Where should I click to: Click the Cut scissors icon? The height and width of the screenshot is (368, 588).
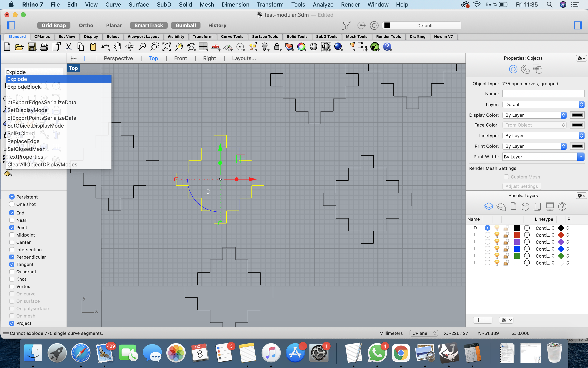coord(69,46)
